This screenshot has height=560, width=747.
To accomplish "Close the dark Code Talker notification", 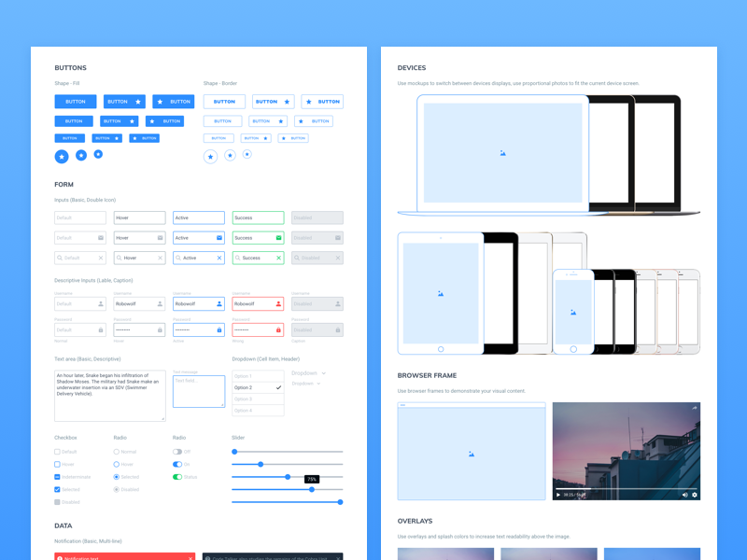I will click(x=338, y=557).
